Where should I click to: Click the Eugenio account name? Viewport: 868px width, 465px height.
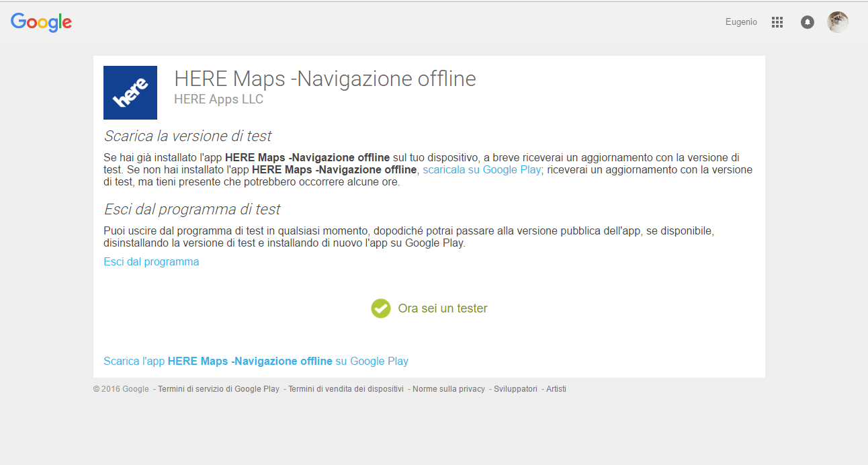(x=741, y=22)
